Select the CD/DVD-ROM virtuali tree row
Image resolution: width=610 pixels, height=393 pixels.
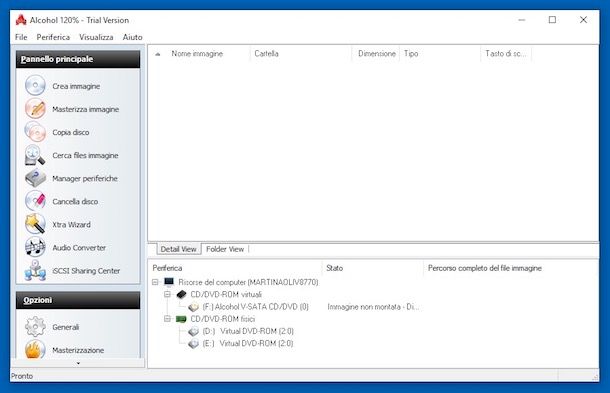(226, 295)
